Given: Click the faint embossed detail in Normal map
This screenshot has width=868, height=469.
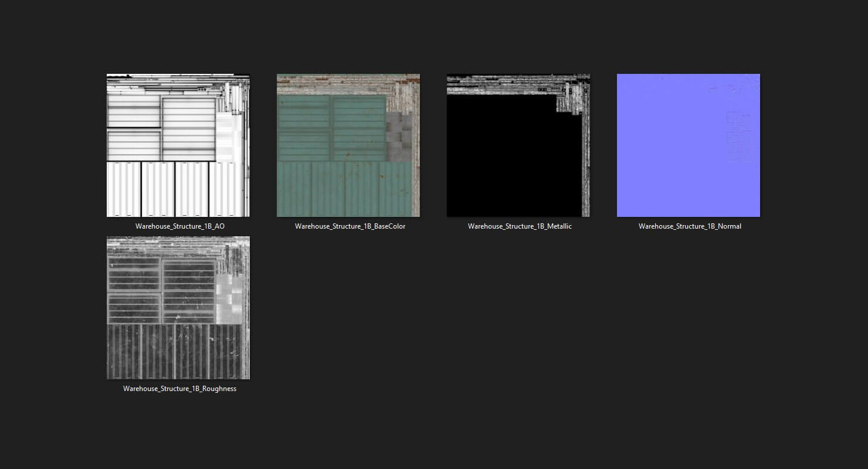Looking at the screenshot, I should tap(739, 138).
